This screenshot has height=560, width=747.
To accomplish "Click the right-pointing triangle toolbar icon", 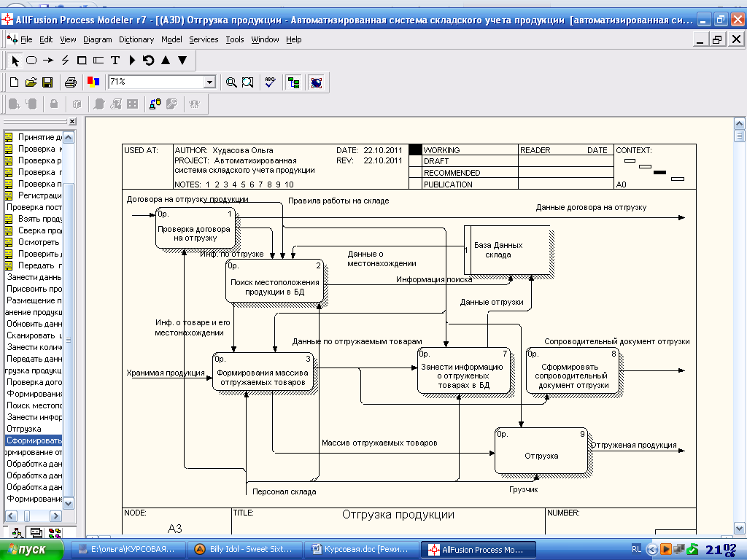I will coord(132,61).
